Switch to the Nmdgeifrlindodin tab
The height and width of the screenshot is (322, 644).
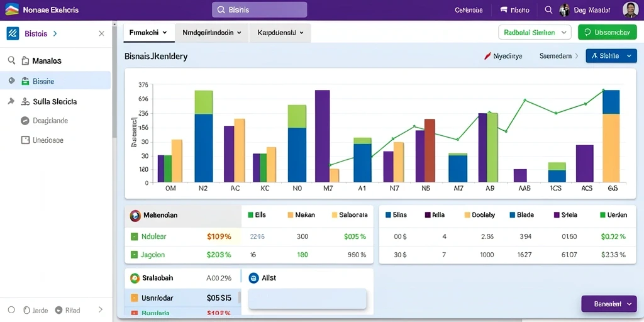coord(211,33)
